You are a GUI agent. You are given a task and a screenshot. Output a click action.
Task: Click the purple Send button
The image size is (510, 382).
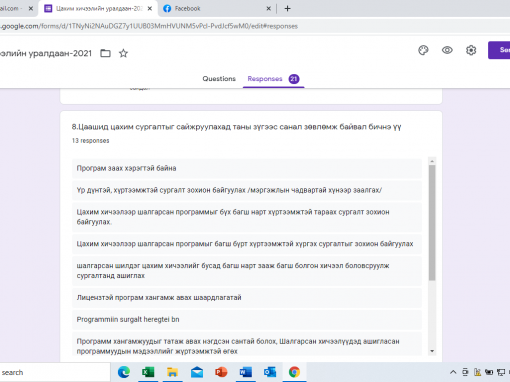(x=499, y=50)
